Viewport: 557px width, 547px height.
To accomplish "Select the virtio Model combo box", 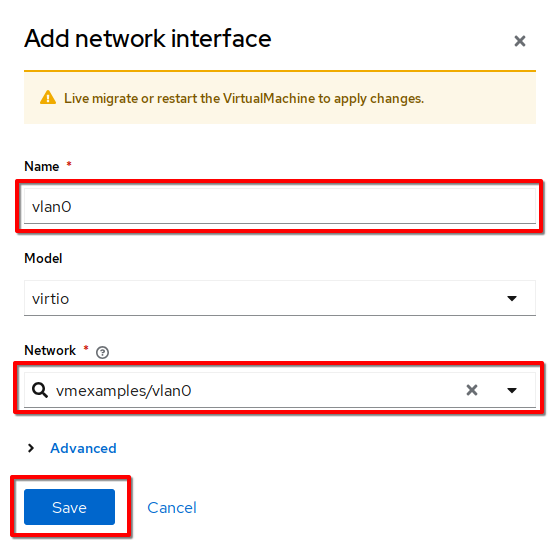I will pyautogui.click(x=280, y=298).
